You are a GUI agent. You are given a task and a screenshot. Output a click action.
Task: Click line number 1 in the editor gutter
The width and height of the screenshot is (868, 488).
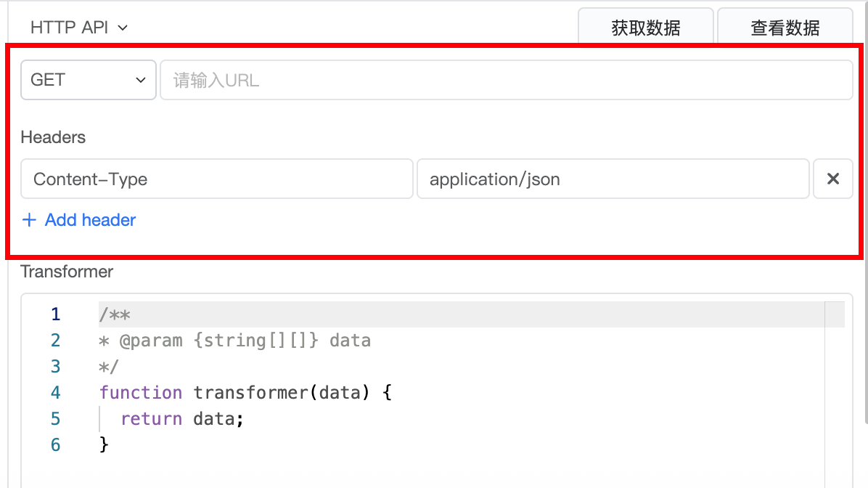56,314
